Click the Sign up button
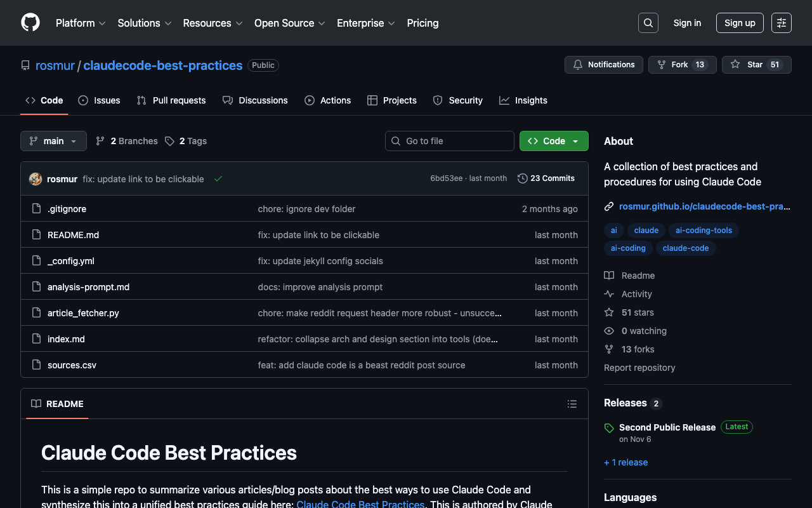 click(x=740, y=23)
